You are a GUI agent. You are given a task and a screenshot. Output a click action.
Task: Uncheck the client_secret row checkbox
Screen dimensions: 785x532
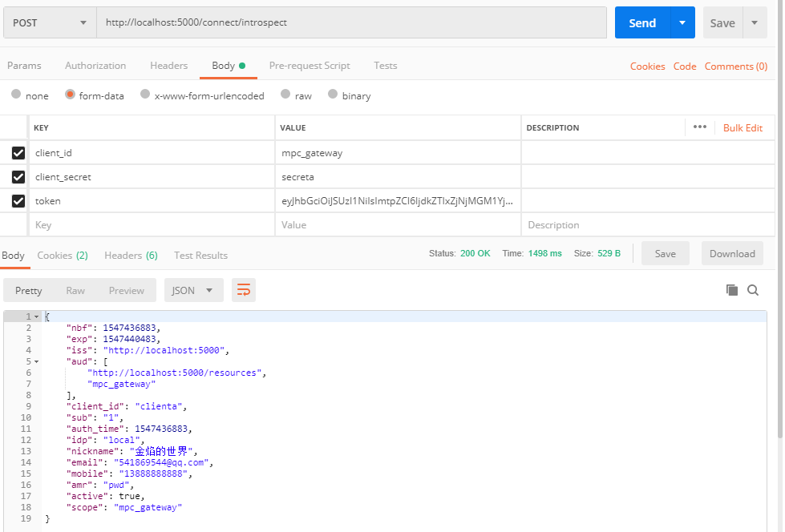pyautogui.click(x=18, y=177)
